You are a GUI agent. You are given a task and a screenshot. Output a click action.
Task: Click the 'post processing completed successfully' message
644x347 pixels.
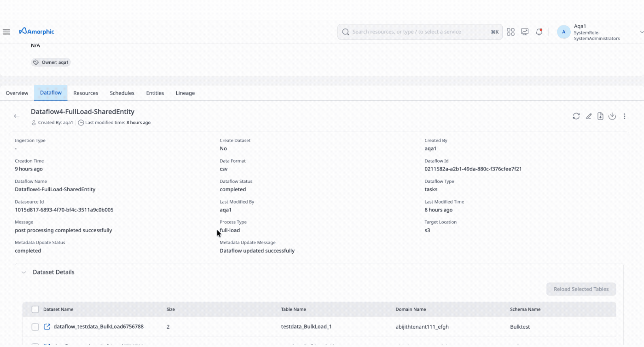(x=64, y=230)
